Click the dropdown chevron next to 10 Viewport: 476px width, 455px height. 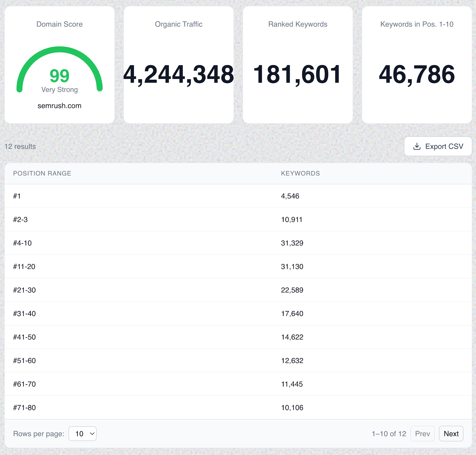tap(92, 434)
